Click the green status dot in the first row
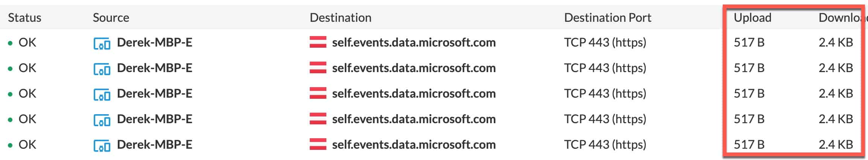868x160 pixels. click(10, 44)
